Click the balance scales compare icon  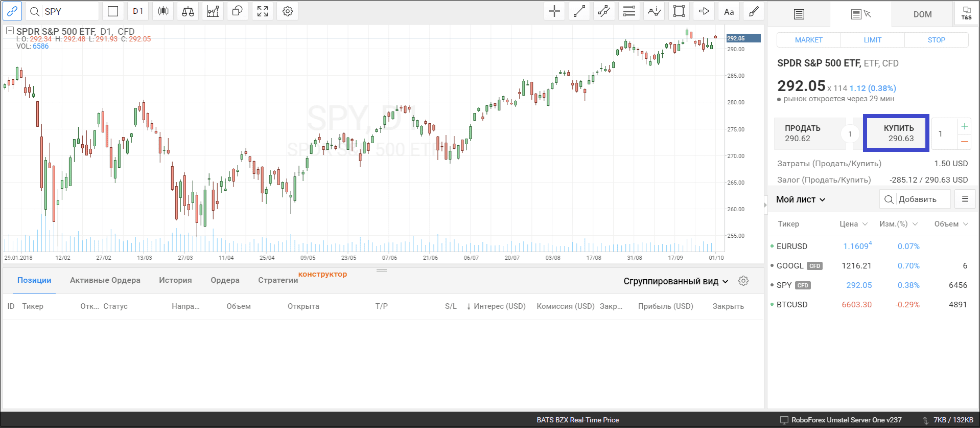tap(188, 11)
